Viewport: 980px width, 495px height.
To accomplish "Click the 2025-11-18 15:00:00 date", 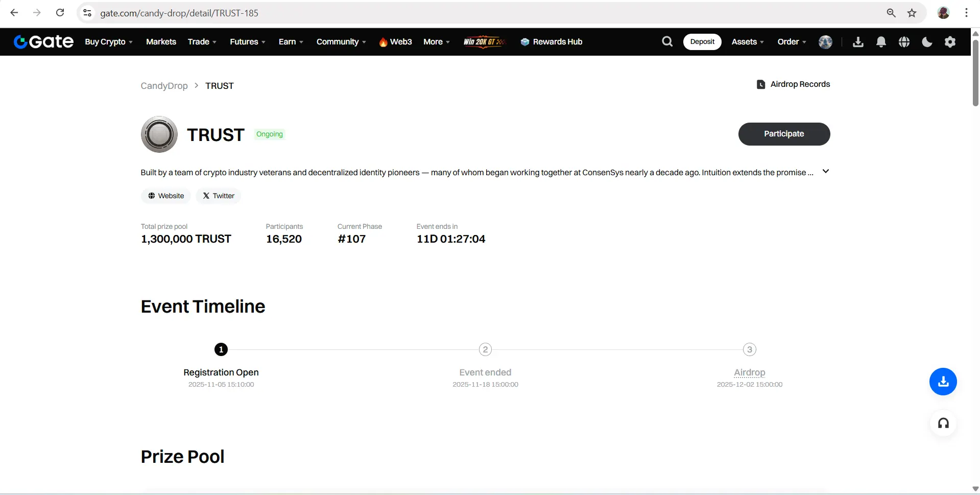I will [x=485, y=385].
